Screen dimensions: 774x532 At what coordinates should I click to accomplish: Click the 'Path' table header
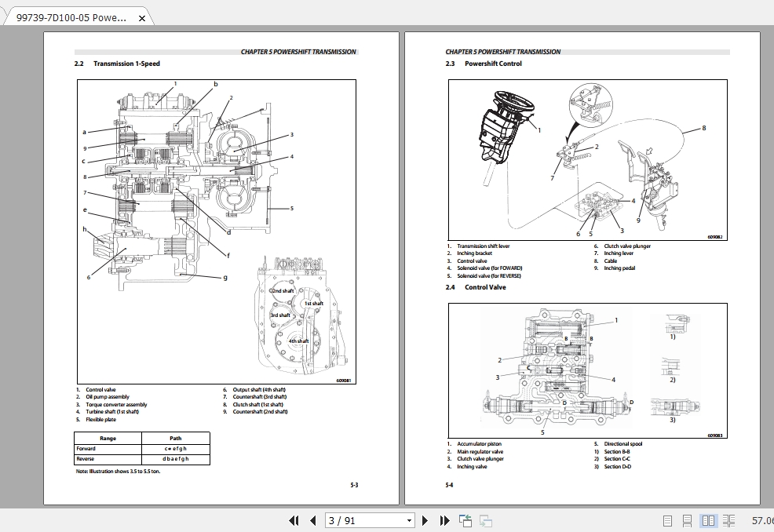pos(176,439)
